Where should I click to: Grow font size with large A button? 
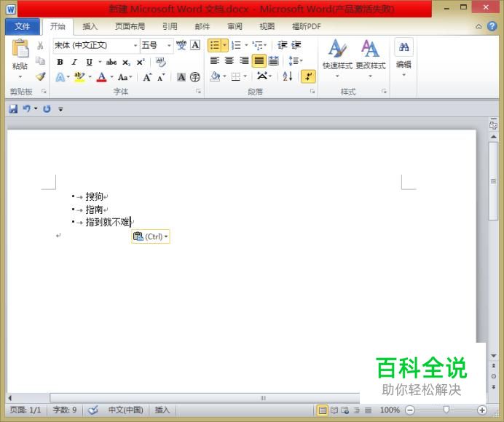coord(147,77)
